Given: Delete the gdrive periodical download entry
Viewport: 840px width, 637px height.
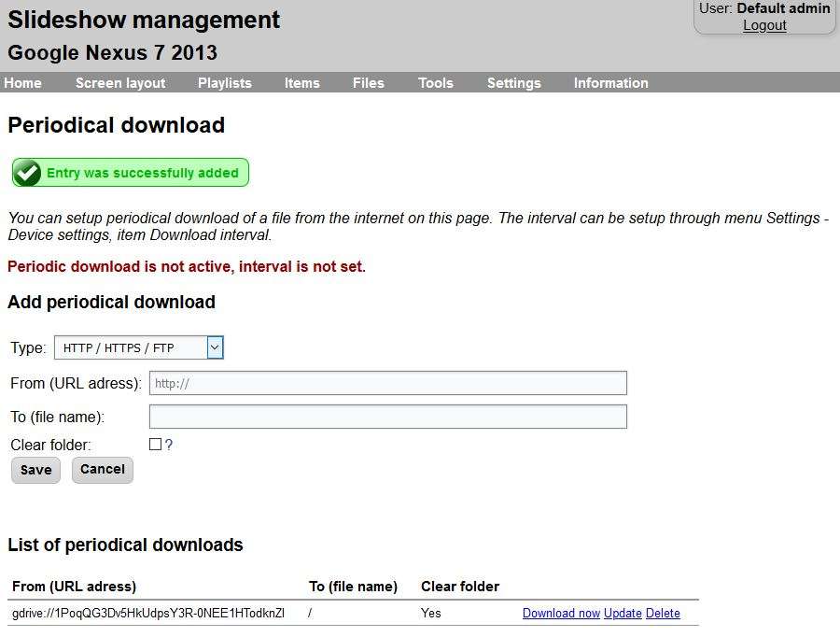Looking at the screenshot, I should click(663, 614).
